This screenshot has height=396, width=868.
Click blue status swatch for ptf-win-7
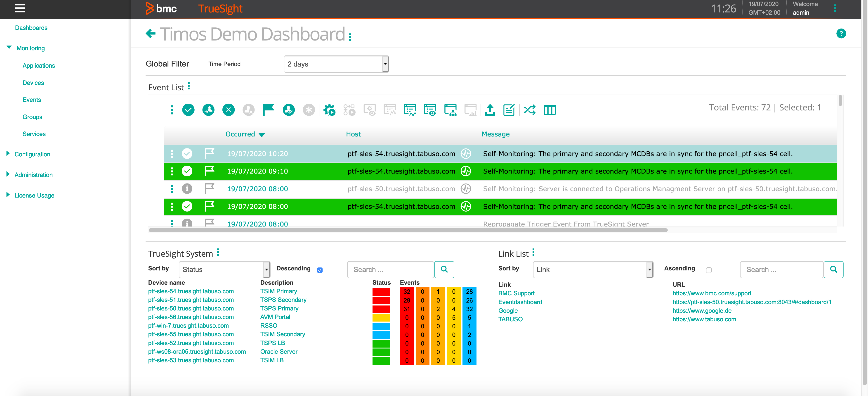pos(381,326)
